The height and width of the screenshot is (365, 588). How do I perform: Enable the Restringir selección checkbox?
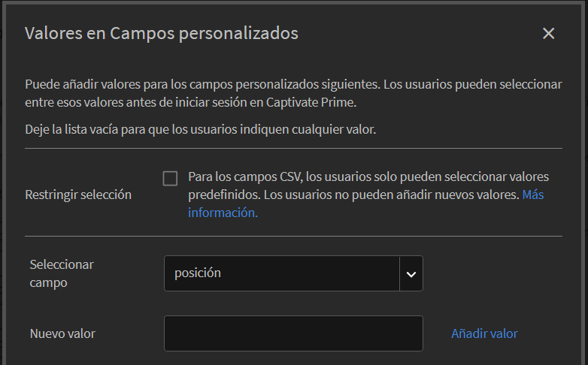pos(170,178)
